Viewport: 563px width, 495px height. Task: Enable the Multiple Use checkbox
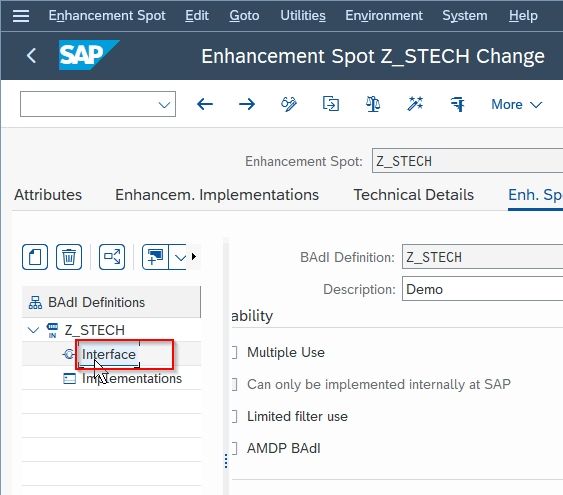234,352
